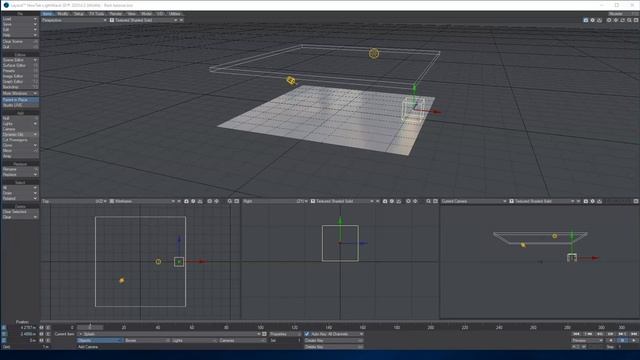This screenshot has height=360, width=640.
Task: Toggle the Y position channel button
Action: click(x=4, y=334)
